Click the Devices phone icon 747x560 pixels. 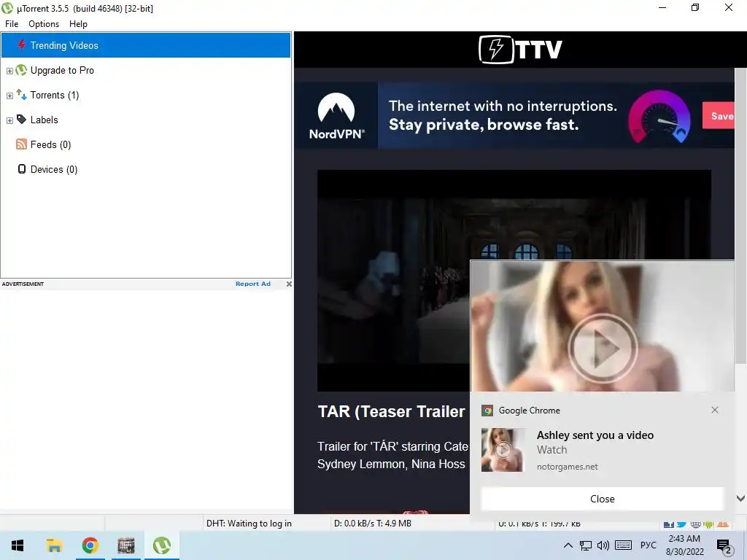[22, 169]
